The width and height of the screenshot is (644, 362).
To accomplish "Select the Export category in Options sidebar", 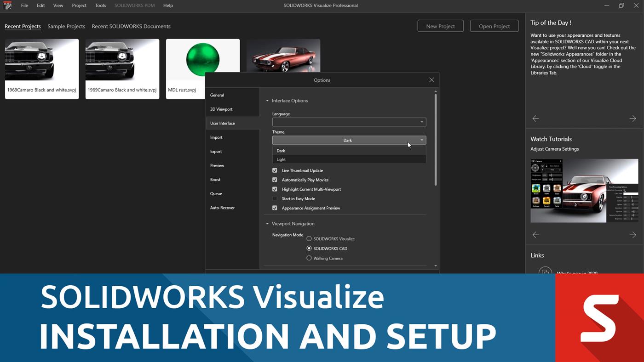I will coord(216,151).
